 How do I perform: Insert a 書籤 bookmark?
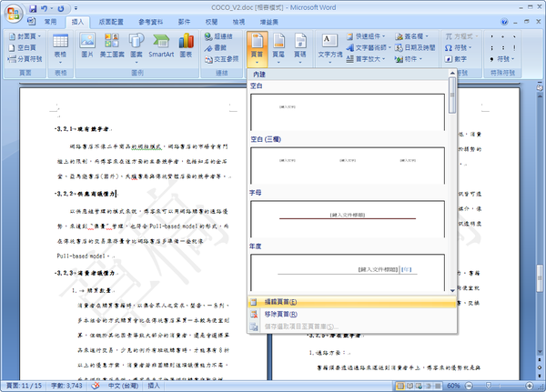tap(215, 47)
